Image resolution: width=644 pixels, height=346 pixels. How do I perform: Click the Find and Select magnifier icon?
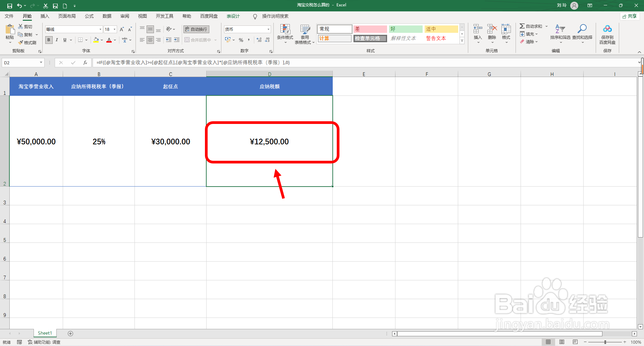click(582, 29)
